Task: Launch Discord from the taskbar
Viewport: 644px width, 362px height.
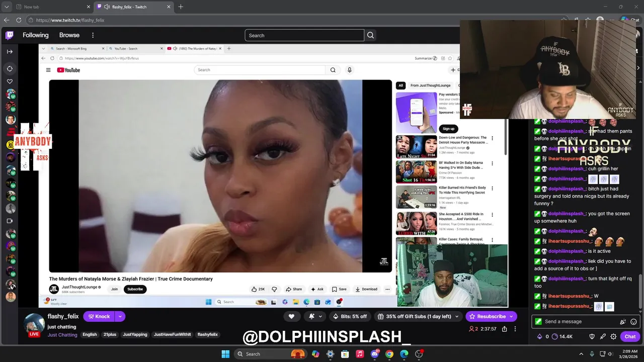Action: point(374,354)
